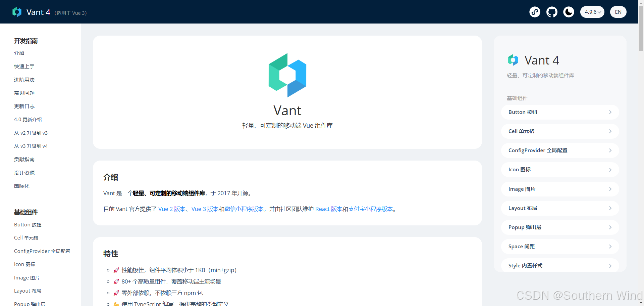
Task: Click 零外部依赖 feature line
Action: point(158,293)
